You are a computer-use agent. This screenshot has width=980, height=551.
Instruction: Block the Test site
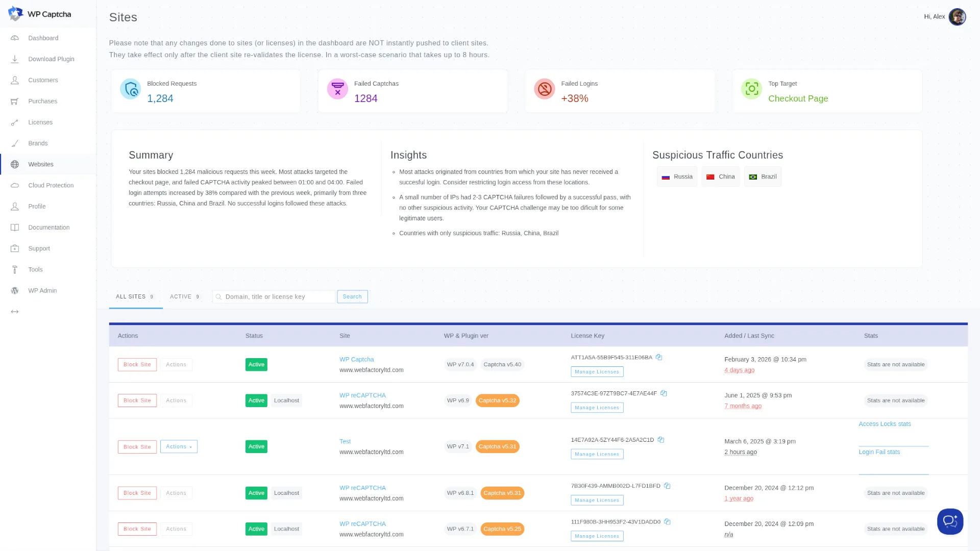click(137, 447)
